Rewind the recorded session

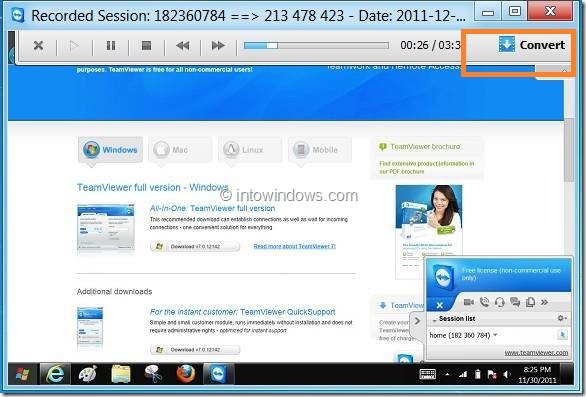click(182, 46)
